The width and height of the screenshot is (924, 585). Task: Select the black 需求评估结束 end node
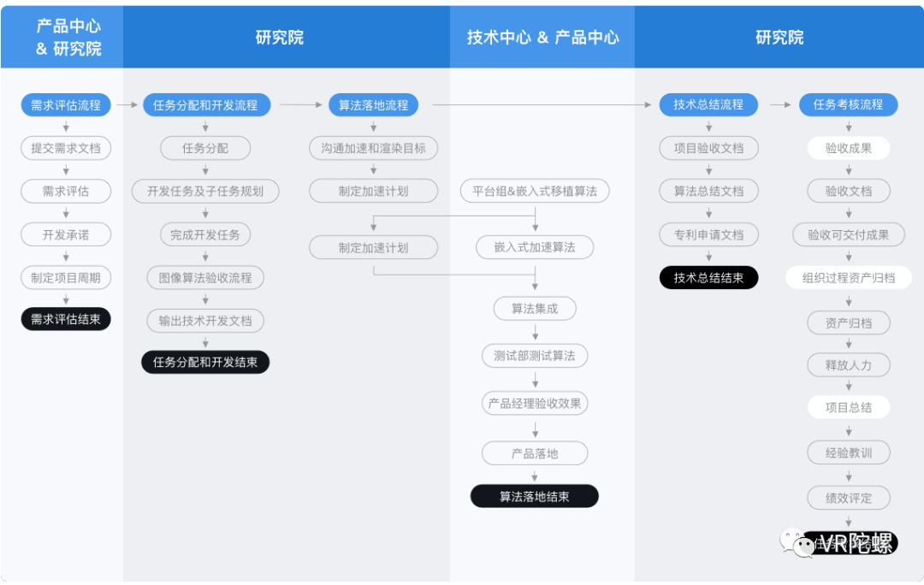coord(66,319)
